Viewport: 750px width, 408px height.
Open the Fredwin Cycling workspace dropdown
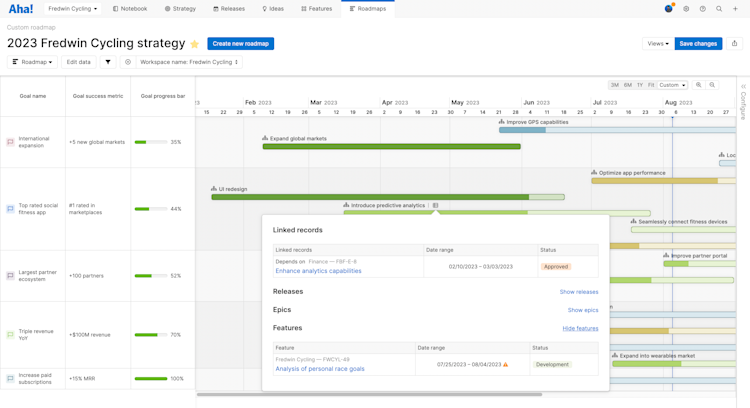pyautogui.click(x=72, y=9)
